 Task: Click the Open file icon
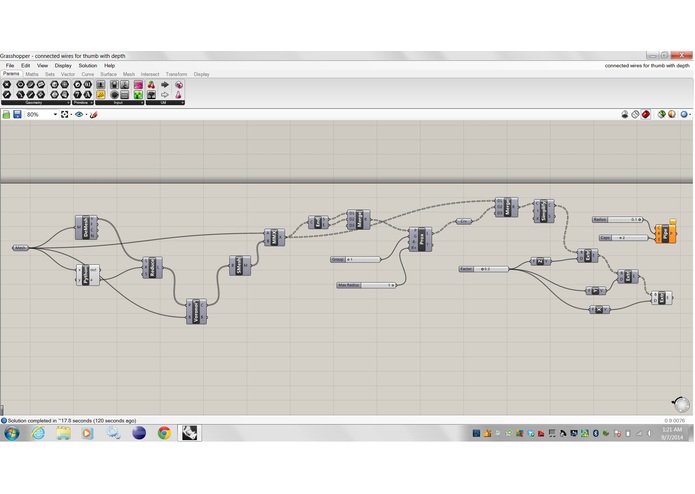tap(6, 115)
